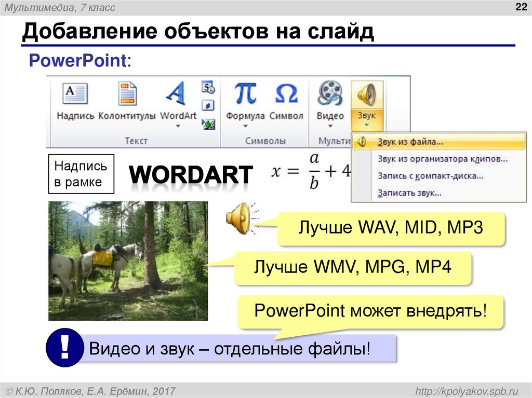Open the kpolyakov.spb.ru link in footer
The image size is (532, 398).
point(467,391)
